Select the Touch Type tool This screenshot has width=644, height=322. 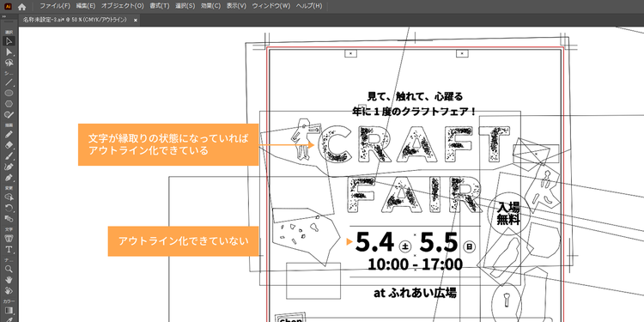(x=9, y=239)
